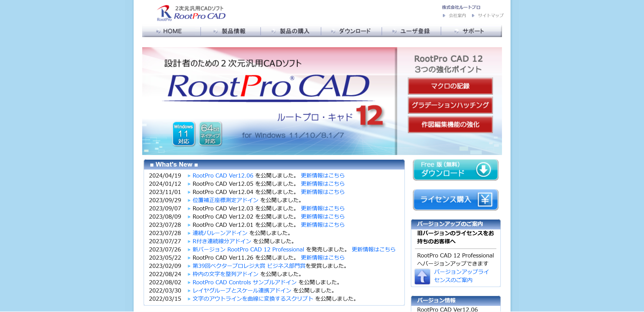Open バージョンアップライセンスのご案内 link
Screen dimensions: 644x312
pos(461,276)
